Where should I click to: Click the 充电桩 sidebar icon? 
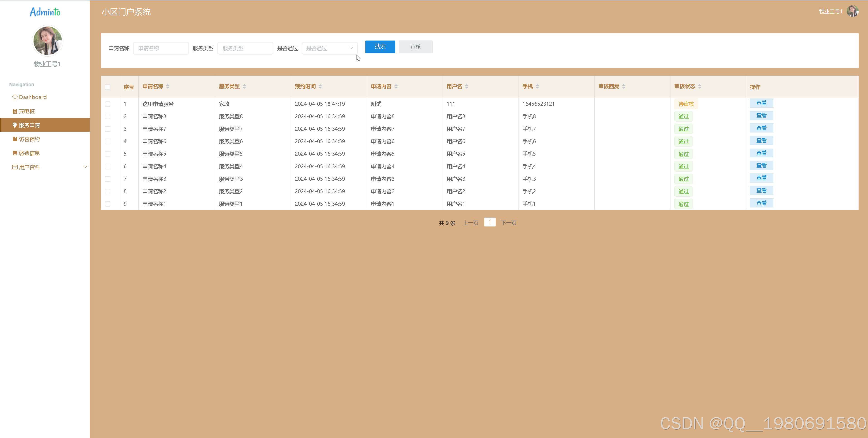coord(14,111)
